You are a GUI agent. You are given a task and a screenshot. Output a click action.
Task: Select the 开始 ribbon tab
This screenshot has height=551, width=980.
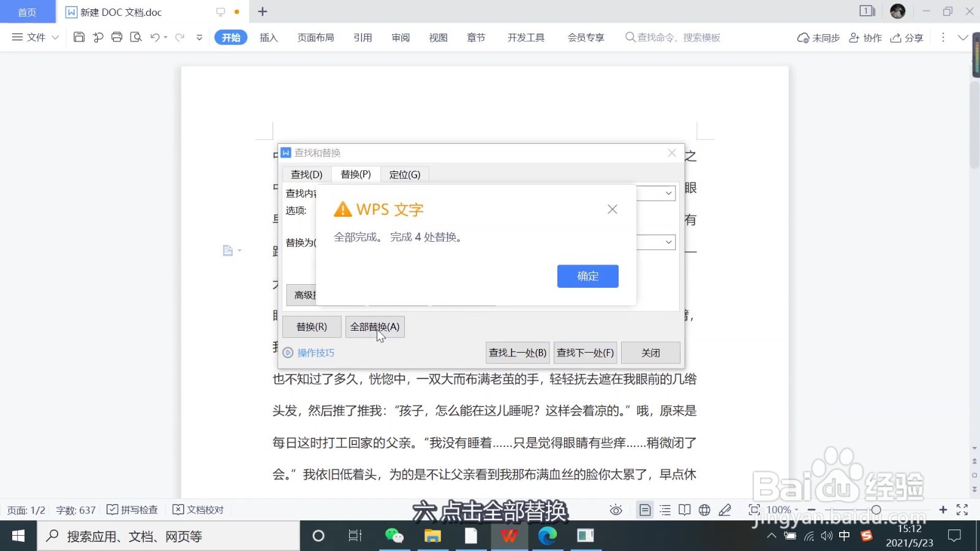click(231, 37)
